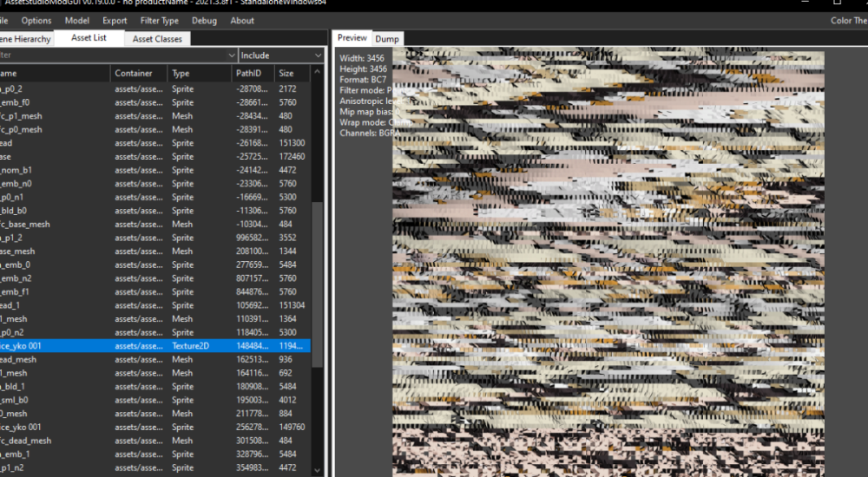Select the _p1_n2 sprite row
868x477 pixels.
coord(155,467)
